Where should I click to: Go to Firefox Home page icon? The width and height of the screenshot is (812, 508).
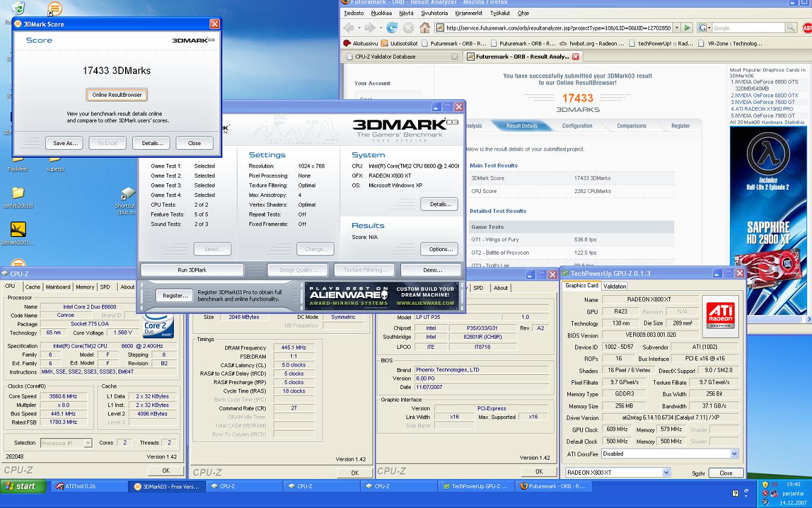(424, 28)
